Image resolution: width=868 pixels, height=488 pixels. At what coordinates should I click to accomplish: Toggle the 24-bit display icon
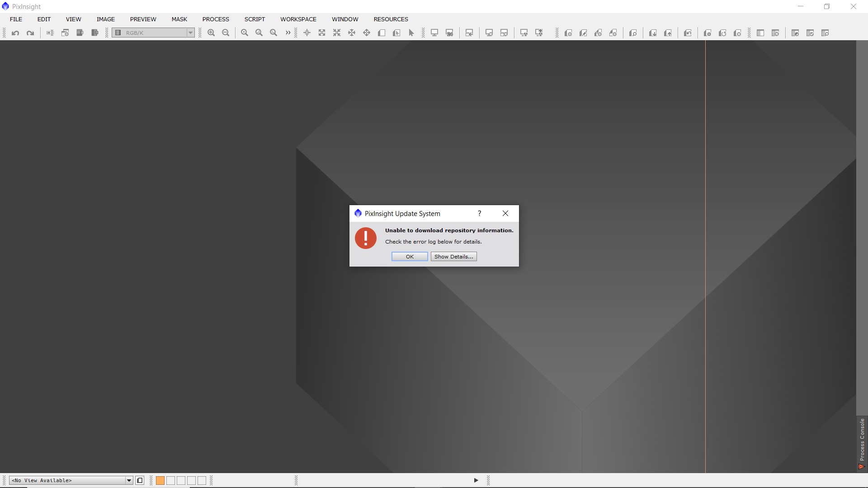(449, 33)
